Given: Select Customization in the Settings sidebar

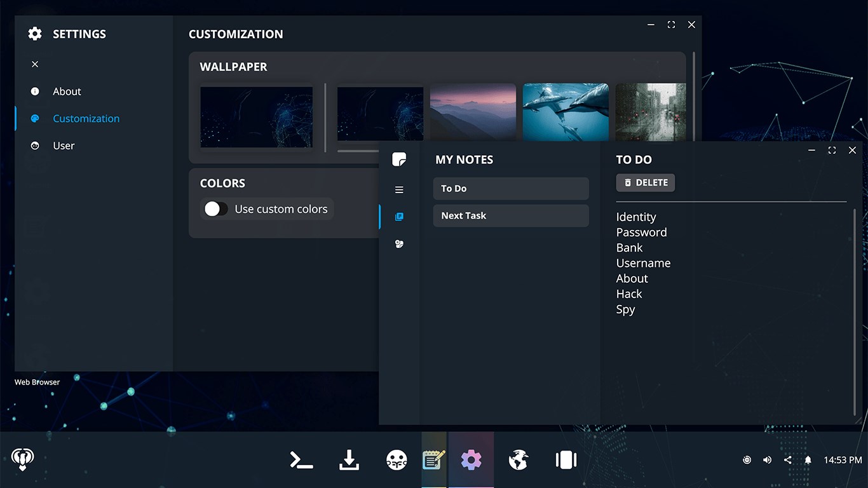Looking at the screenshot, I should 86,119.
